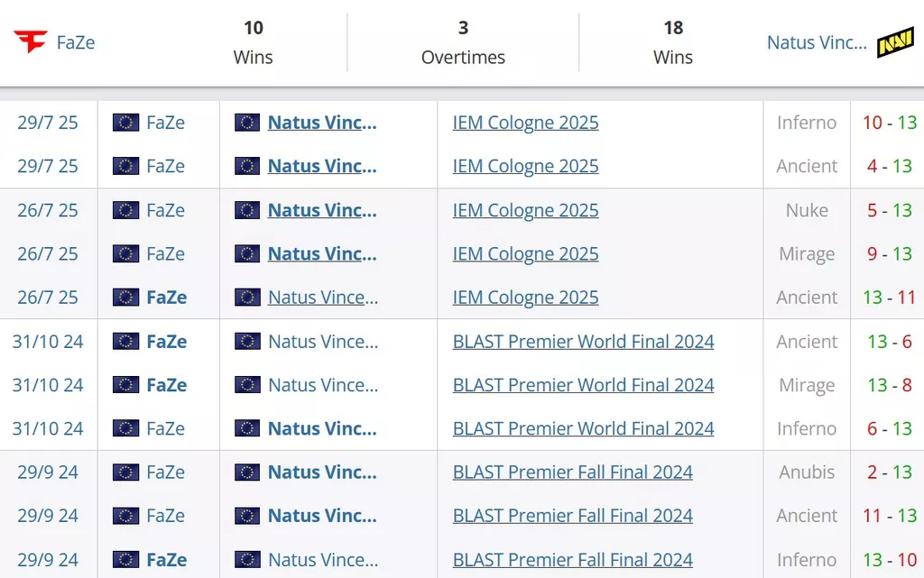Click the 9 - 13 score

click(x=890, y=253)
